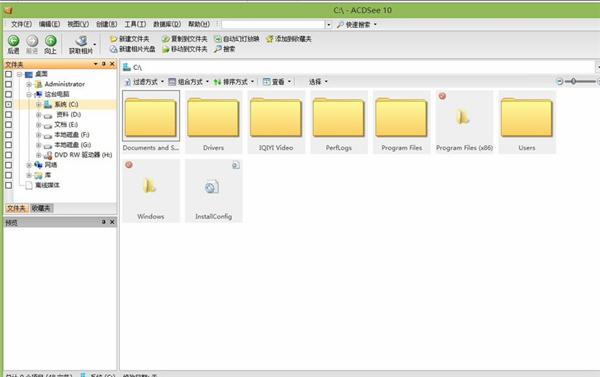
Task: Close the 文件夹 panel
Action: tap(112, 64)
